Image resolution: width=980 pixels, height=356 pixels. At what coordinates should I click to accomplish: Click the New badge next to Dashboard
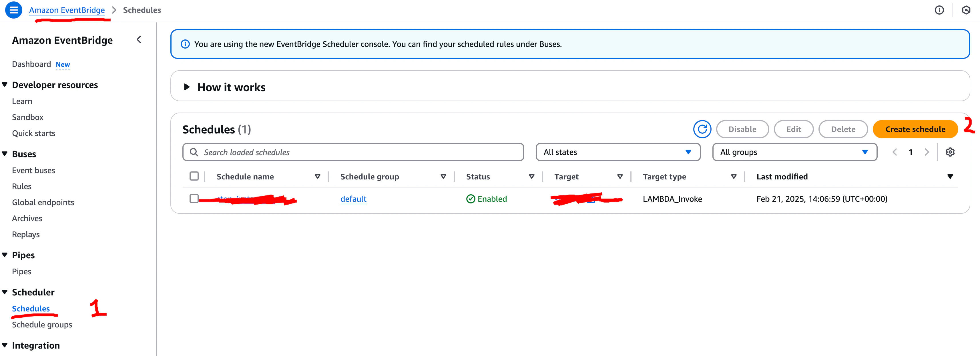(x=63, y=65)
